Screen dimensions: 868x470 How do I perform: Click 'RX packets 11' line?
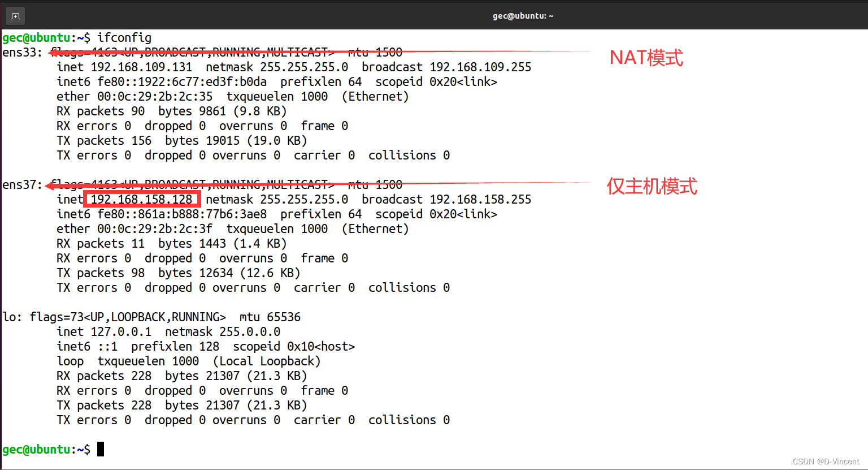click(172, 243)
